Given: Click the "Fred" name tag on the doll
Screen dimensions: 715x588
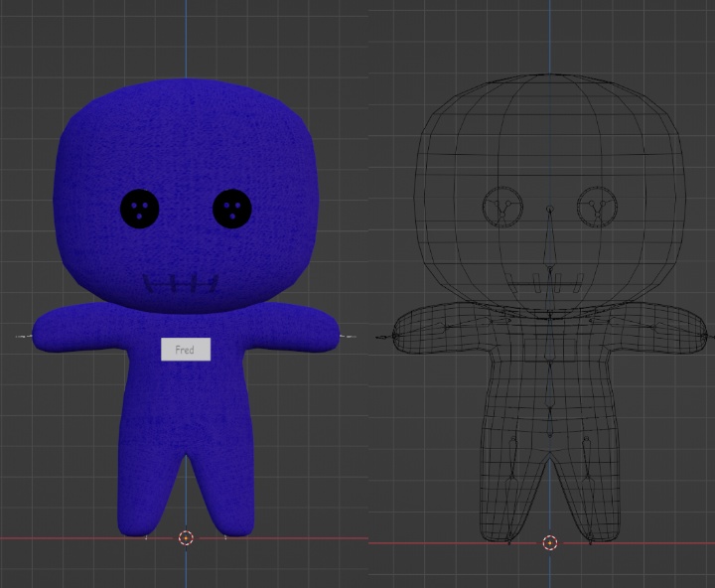Looking at the screenshot, I should click(x=186, y=350).
